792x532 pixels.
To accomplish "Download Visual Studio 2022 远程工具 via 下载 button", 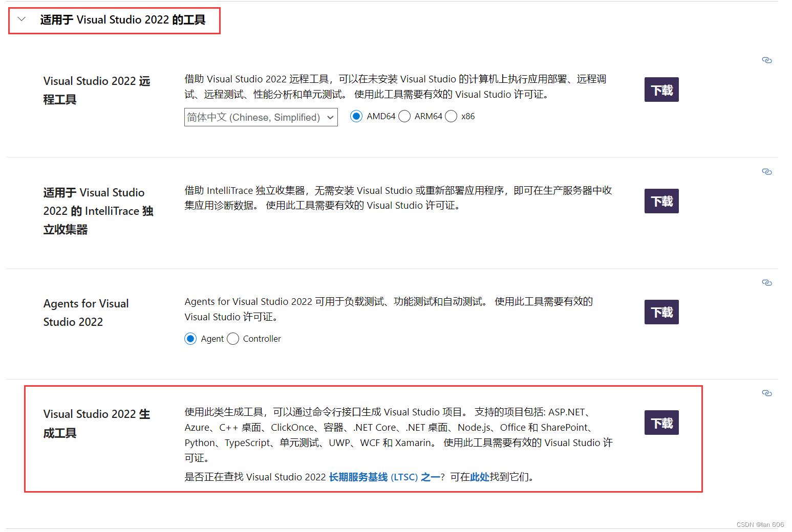I will (x=661, y=90).
